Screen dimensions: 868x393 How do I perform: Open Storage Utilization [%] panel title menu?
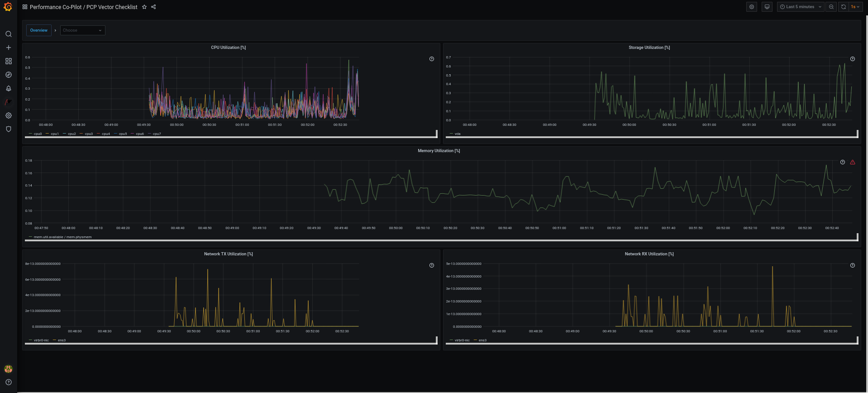pos(649,48)
